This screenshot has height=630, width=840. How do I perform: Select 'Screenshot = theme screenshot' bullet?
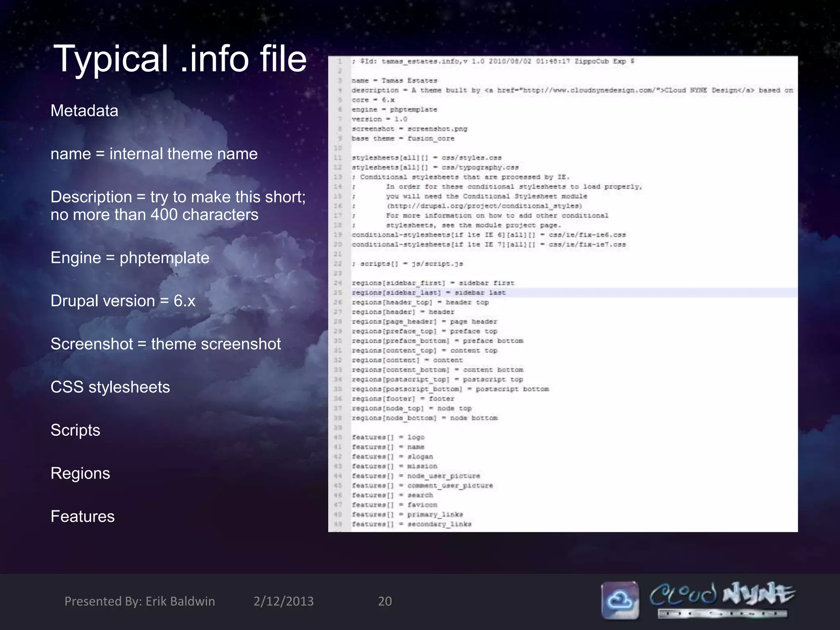166,344
